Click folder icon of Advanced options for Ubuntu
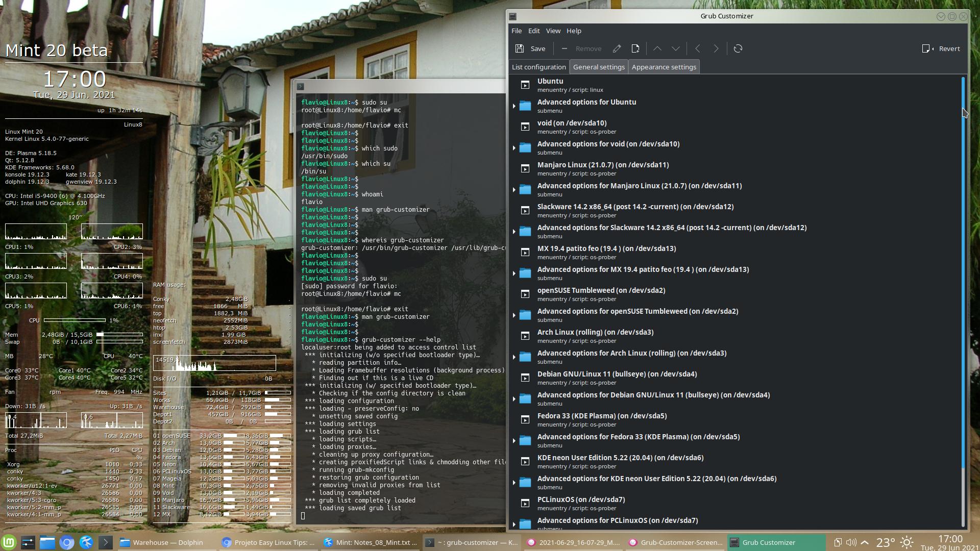This screenshot has width=980, height=551. click(525, 106)
